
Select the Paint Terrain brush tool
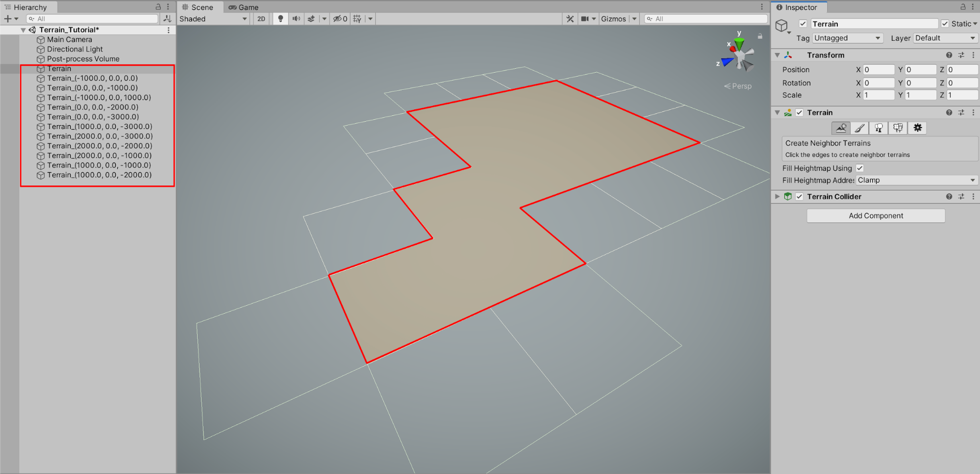pos(859,128)
